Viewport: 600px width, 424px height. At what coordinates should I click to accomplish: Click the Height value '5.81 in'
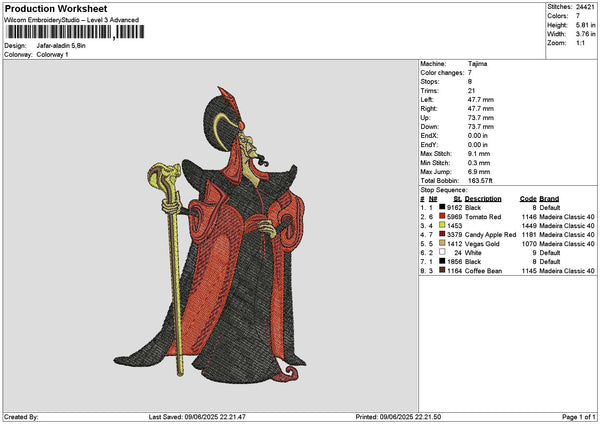585,25
